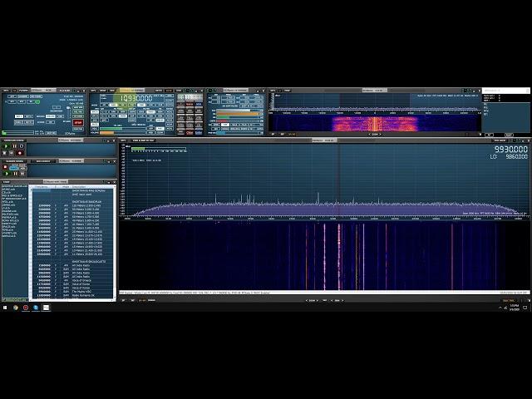The width and height of the screenshot is (532, 399).
Task: Select the Radio Romania Int memory row
Action: pyautogui.click(x=72, y=296)
